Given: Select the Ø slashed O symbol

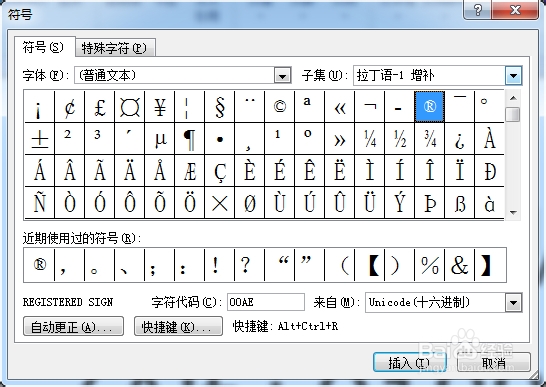Looking at the screenshot, I should pos(249,203).
